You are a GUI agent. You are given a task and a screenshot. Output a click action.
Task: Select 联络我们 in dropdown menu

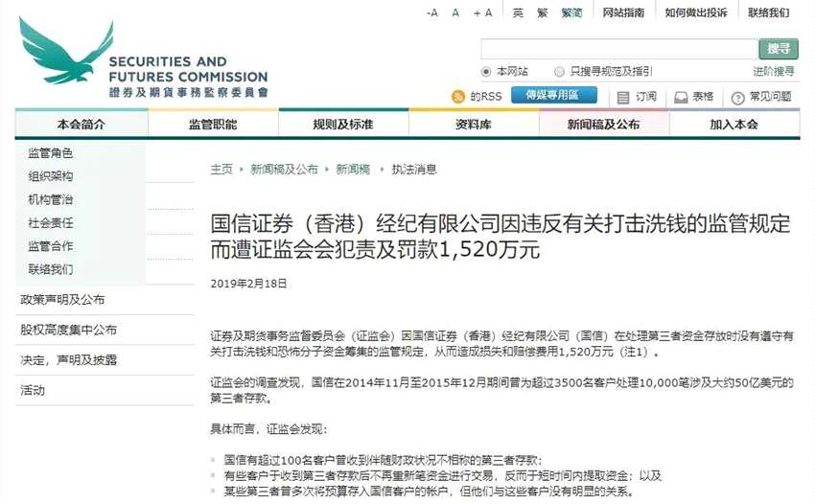click(x=51, y=269)
